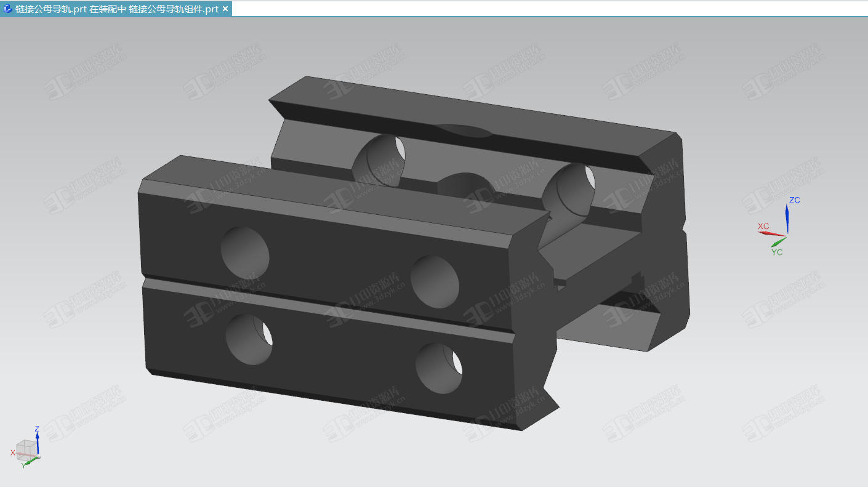This screenshot has width=868, height=487.
Task: Click the YC axis label of WCS
Action: tap(777, 252)
